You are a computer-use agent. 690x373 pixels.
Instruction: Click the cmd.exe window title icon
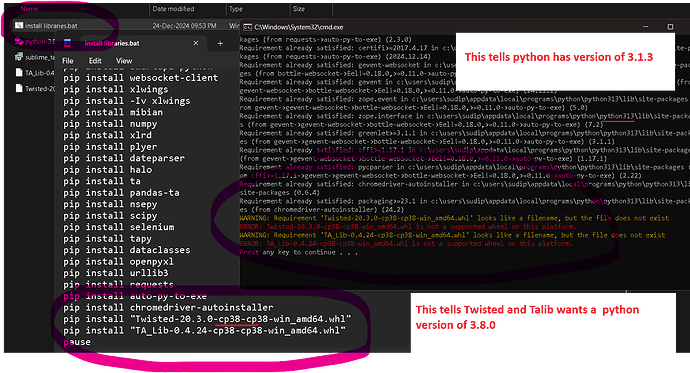pos(248,27)
